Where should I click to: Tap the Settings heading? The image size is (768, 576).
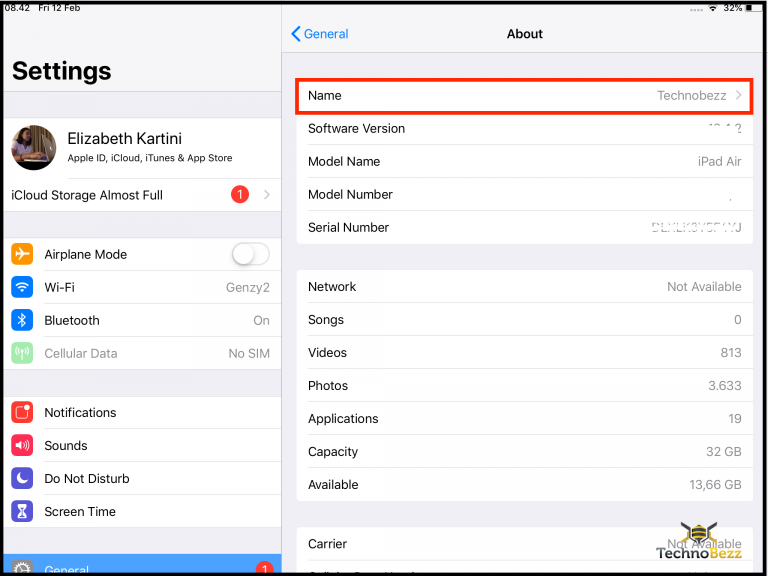(x=62, y=71)
